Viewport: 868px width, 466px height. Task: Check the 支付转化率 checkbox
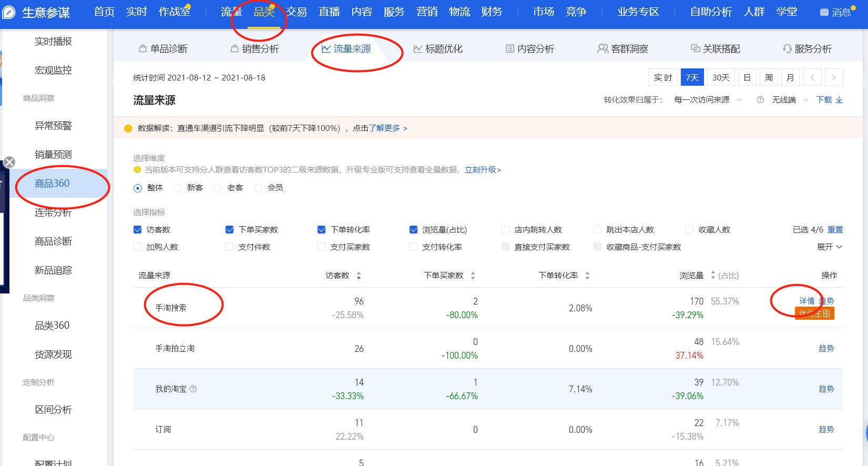[413, 247]
